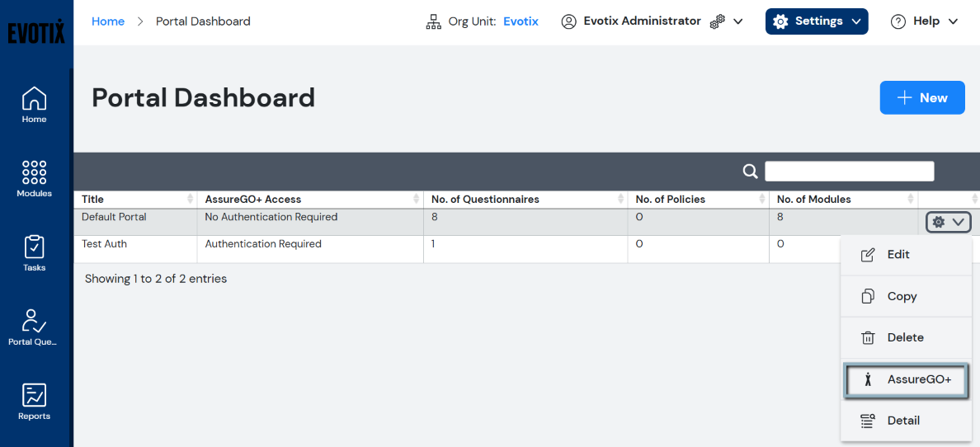The height and width of the screenshot is (447, 980).
Task: Collapse the Default Portal gear actions menu
Action: [948, 222]
